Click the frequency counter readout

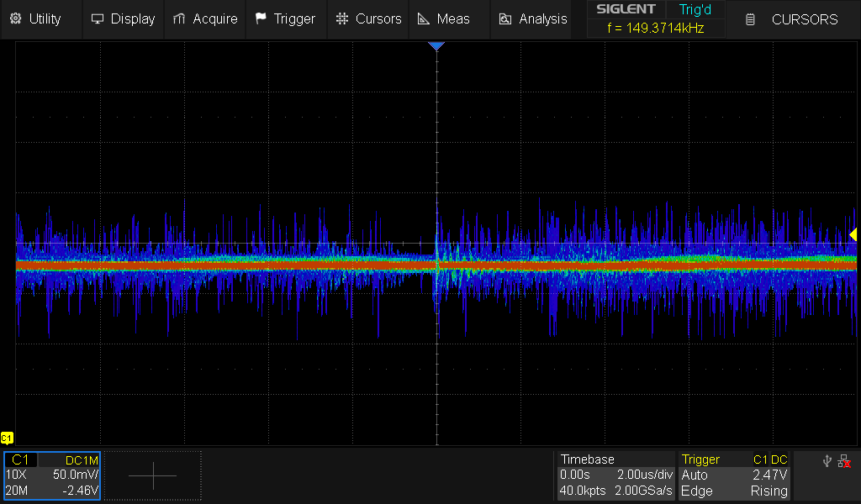pos(655,28)
